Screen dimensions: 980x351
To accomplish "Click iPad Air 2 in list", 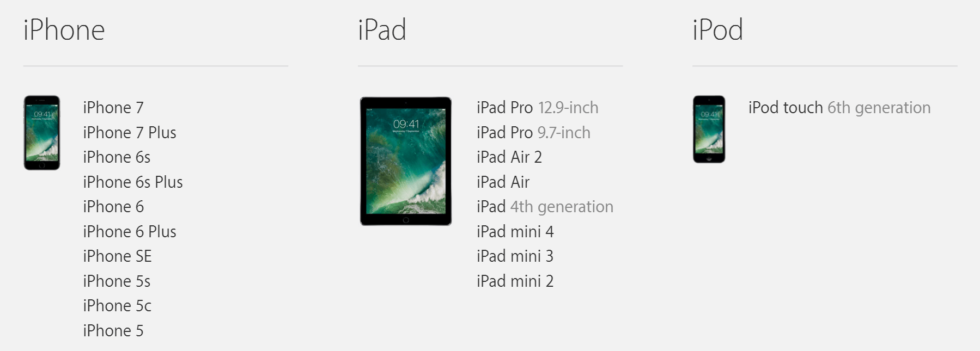I will coord(509,157).
